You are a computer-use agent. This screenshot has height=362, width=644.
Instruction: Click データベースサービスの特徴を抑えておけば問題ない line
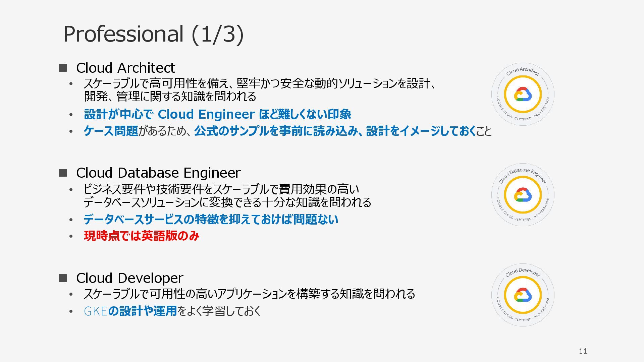tap(211, 220)
